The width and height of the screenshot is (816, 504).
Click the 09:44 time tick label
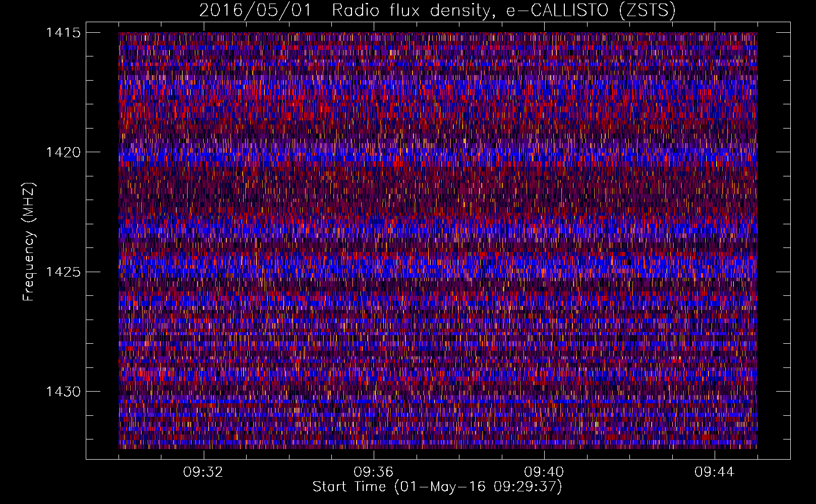click(x=715, y=472)
